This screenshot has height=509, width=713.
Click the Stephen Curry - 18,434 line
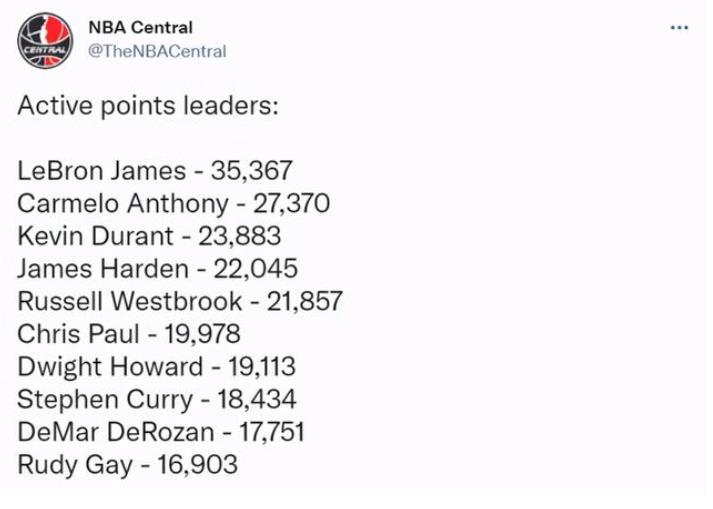pyautogui.click(x=157, y=399)
